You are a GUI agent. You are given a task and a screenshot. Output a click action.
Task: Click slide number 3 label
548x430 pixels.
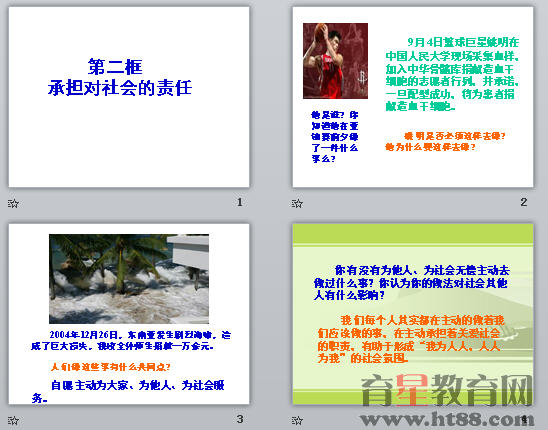pyautogui.click(x=240, y=419)
